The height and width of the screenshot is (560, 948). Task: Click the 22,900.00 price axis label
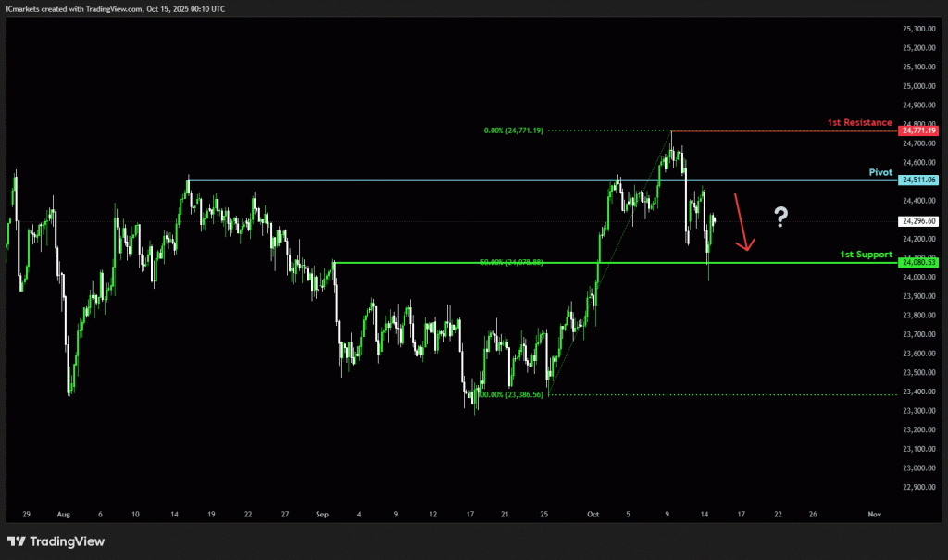(918, 487)
